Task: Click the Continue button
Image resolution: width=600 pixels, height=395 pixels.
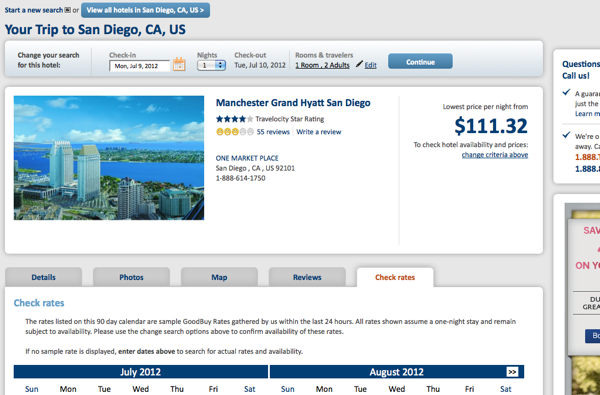Action: 420,62
